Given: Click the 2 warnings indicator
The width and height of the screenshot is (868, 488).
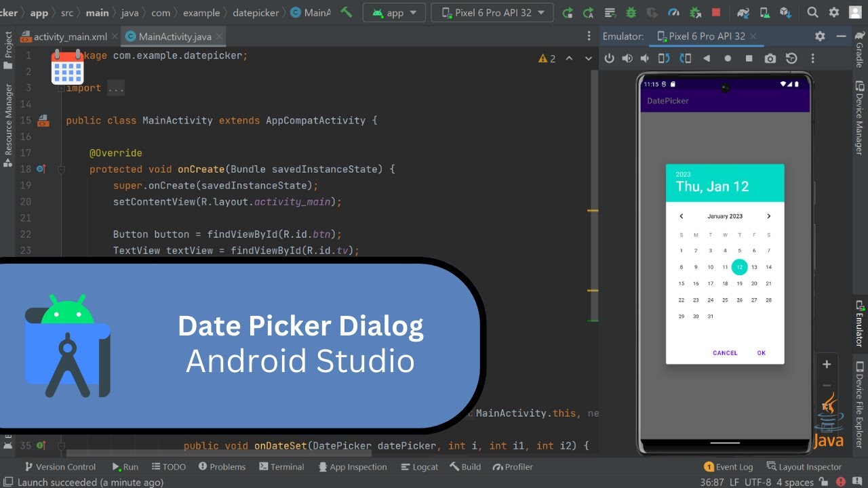Looking at the screenshot, I should [x=547, y=59].
